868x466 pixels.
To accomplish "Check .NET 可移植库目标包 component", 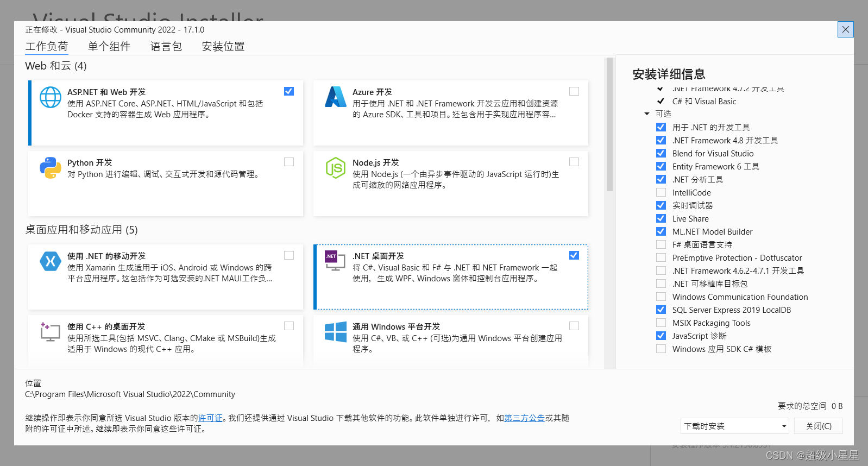I will pyautogui.click(x=661, y=284).
